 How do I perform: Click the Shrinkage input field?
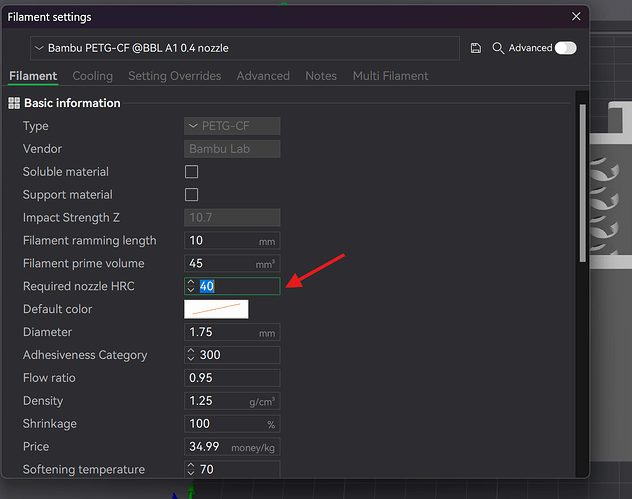232,424
